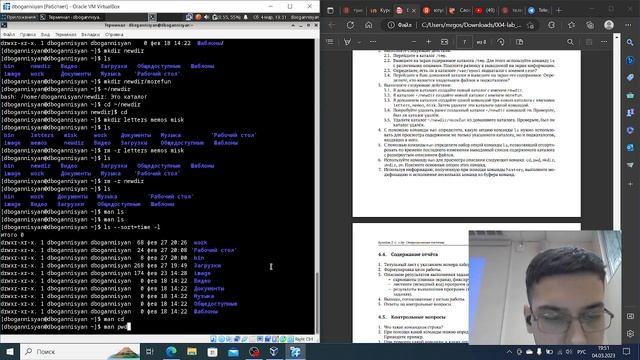Open the Edge sidebar search icon

[x=630, y=42]
